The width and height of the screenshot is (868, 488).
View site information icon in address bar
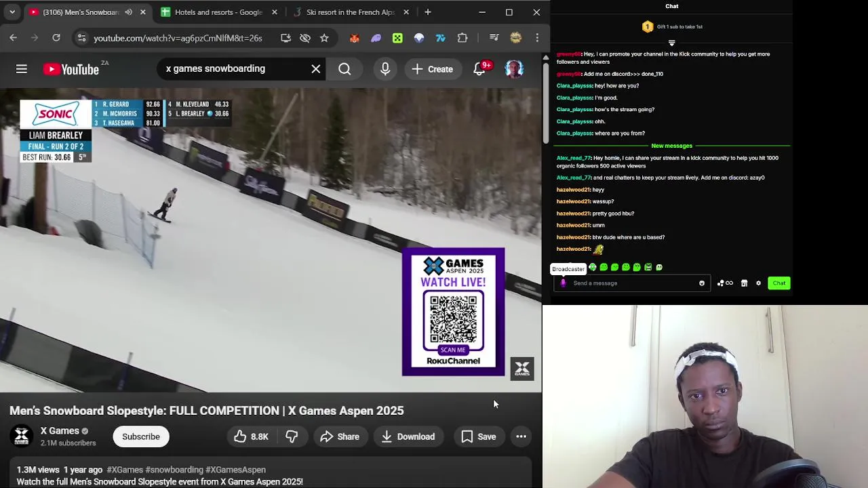[x=81, y=38]
